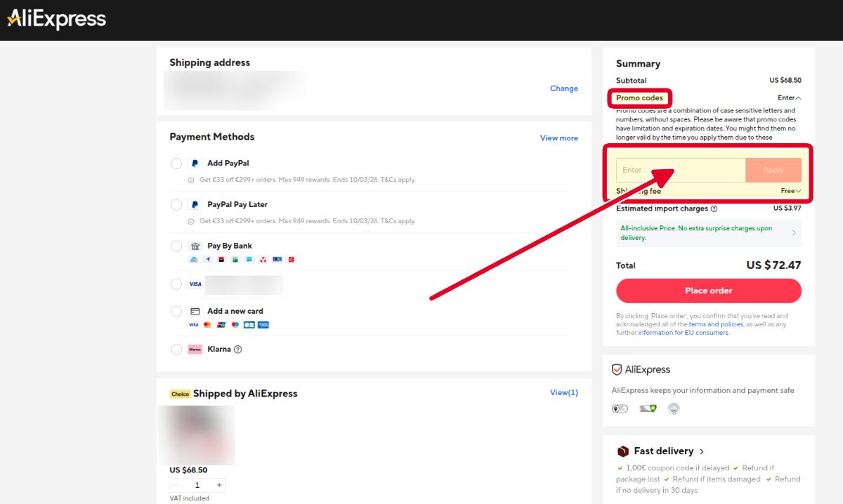The width and height of the screenshot is (843, 504).
Task: Expand the Shipping fee Free dropdown
Action: click(x=791, y=191)
